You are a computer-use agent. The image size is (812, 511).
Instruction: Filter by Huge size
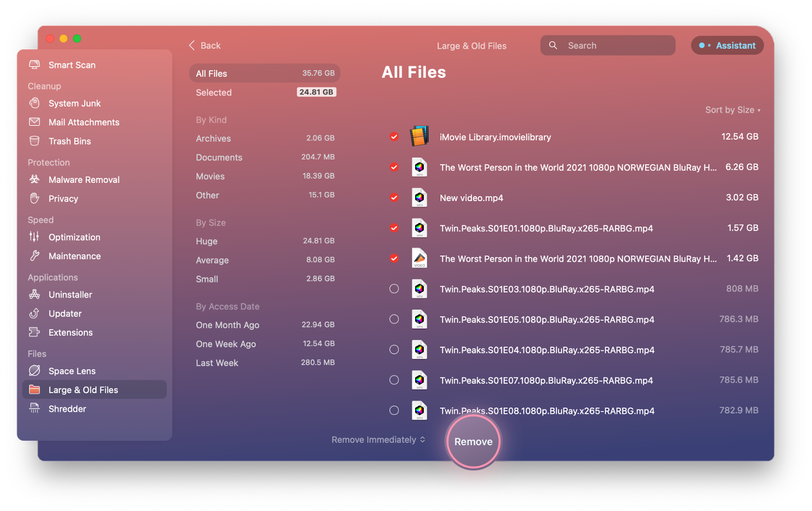[x=264, y=241]
